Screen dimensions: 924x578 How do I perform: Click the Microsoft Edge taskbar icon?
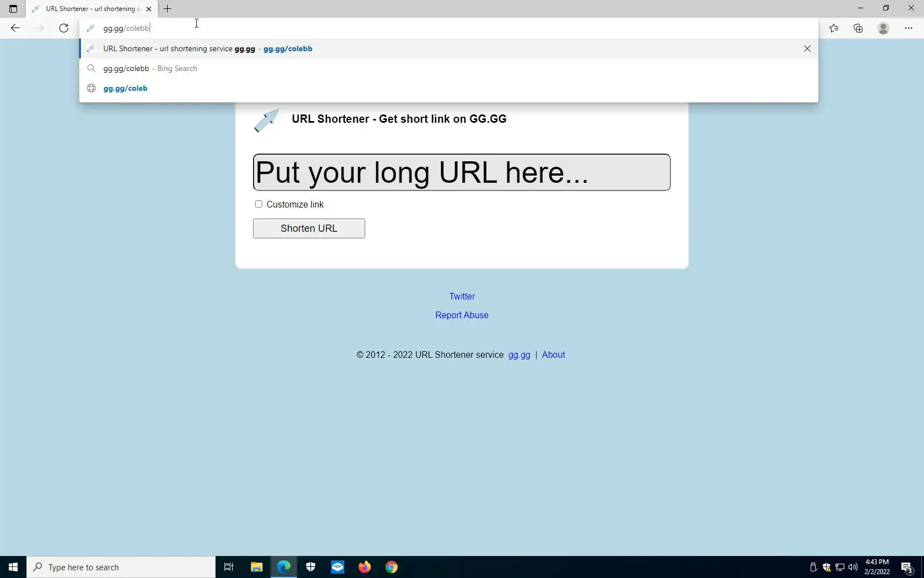point(283,567)
